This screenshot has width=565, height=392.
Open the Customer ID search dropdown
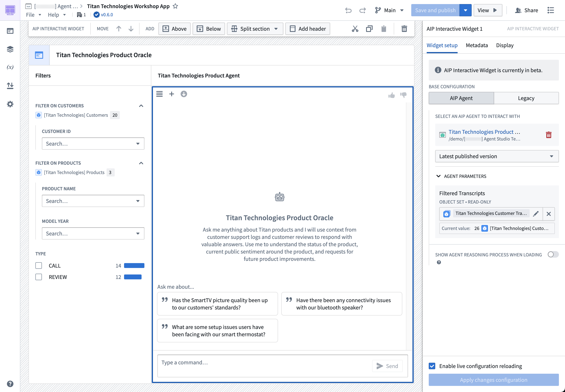click(93, 144)
